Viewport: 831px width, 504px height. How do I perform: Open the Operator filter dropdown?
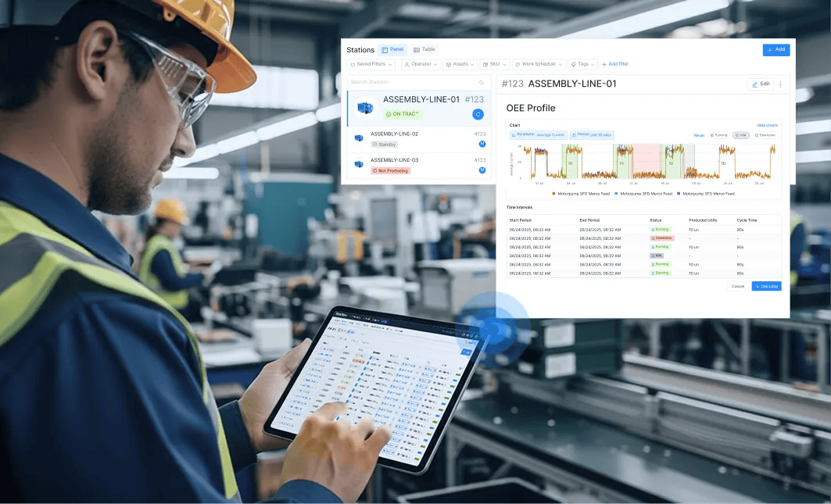[x=421, y=64]
